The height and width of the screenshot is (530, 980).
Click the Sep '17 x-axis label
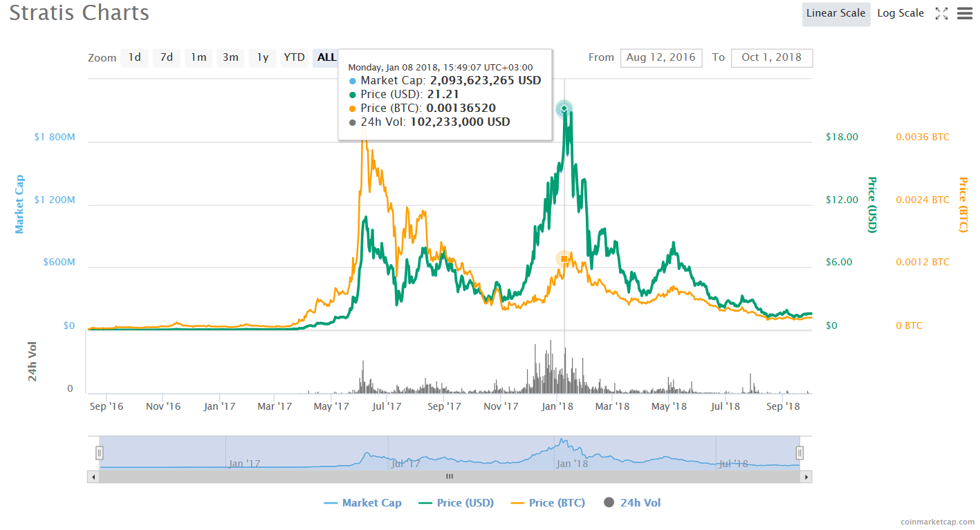pos(444,406)
